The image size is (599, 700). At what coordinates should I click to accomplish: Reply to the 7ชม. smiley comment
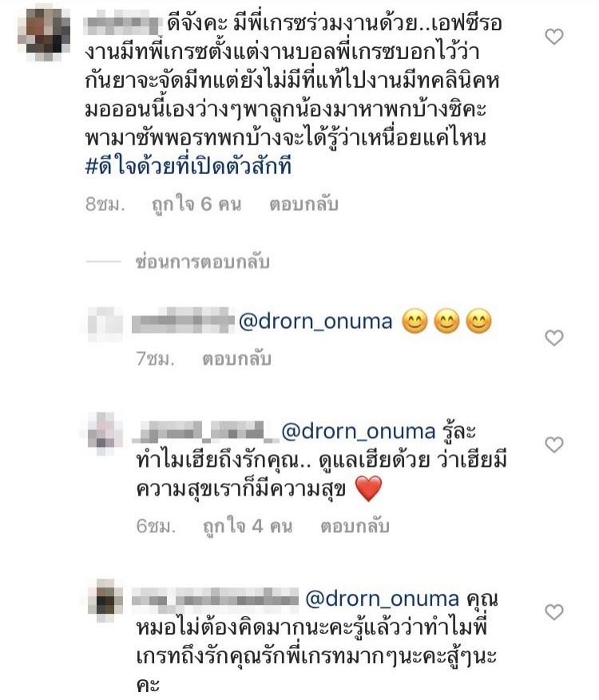[236, 359]
